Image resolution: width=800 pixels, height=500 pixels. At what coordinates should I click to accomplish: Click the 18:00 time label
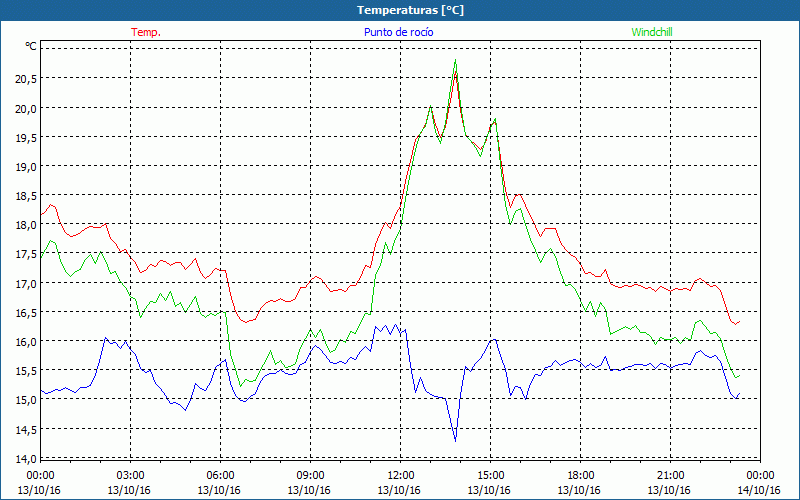580,476
